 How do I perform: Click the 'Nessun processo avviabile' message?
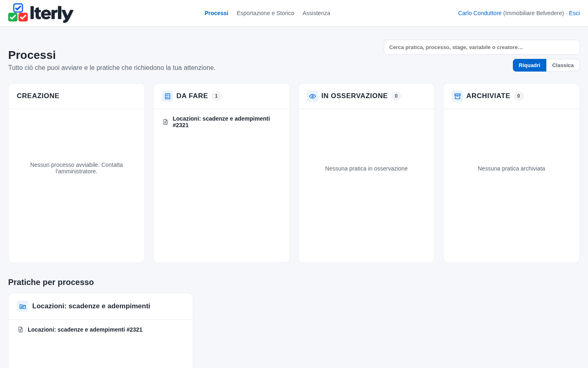coord(76,168)
